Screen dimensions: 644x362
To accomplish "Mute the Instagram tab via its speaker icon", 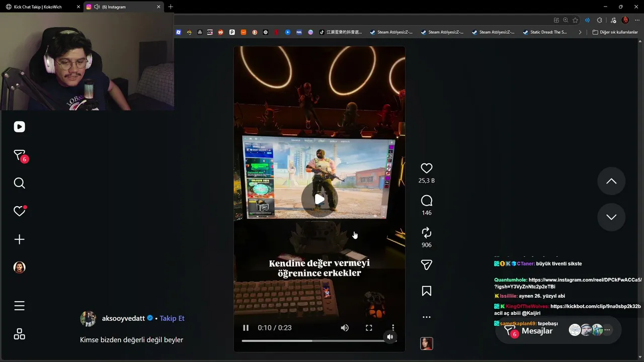I will point(96,7).
